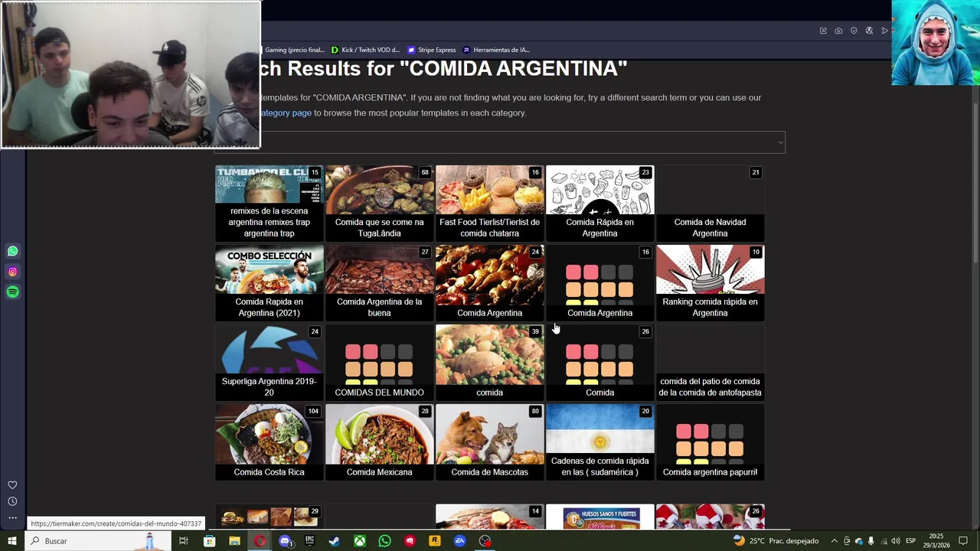Open Task View on the taskbar
Screen dimensions: 980x551
(184, 541)
